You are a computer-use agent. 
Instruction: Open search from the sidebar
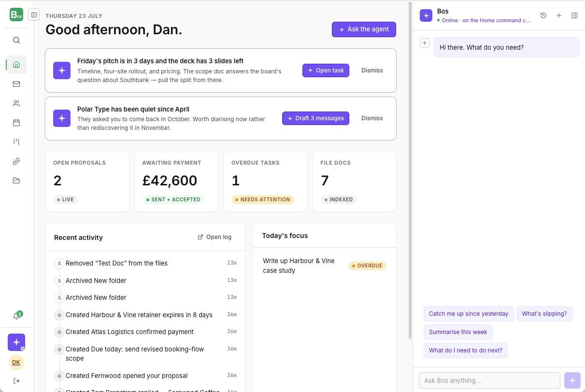16,40
